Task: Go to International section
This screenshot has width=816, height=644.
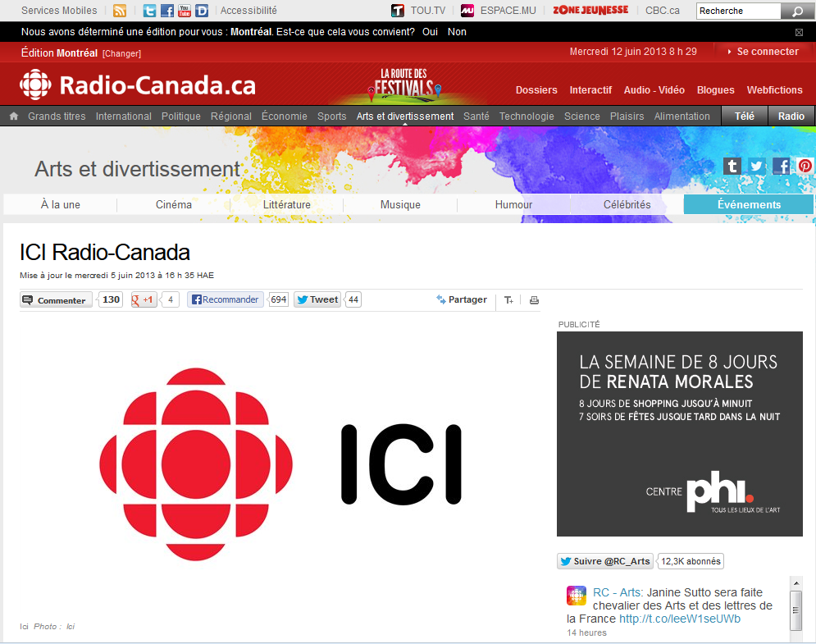Action: point(123,116)
